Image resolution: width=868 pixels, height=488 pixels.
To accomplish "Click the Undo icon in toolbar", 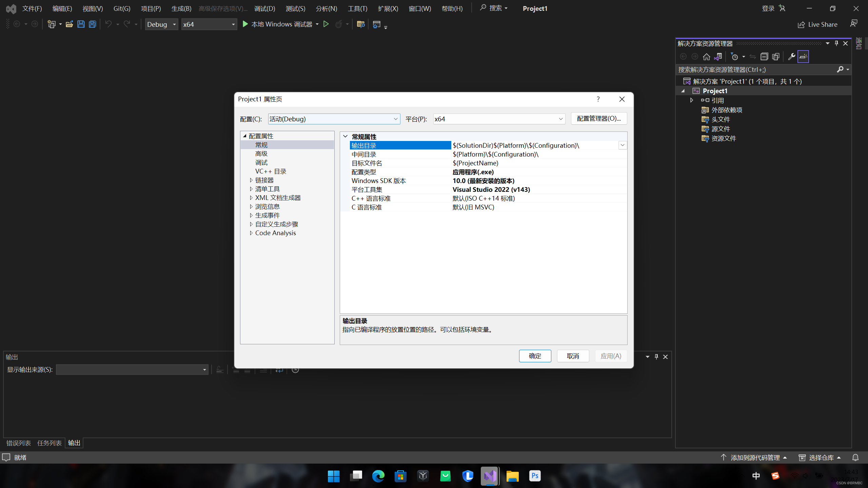I will [x=108, y=24].
